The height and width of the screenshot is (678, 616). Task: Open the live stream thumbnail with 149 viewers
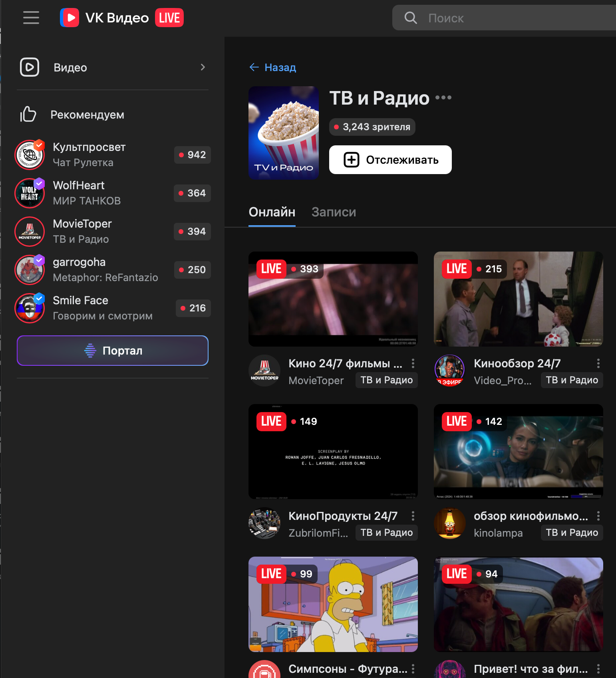(333, 452)
